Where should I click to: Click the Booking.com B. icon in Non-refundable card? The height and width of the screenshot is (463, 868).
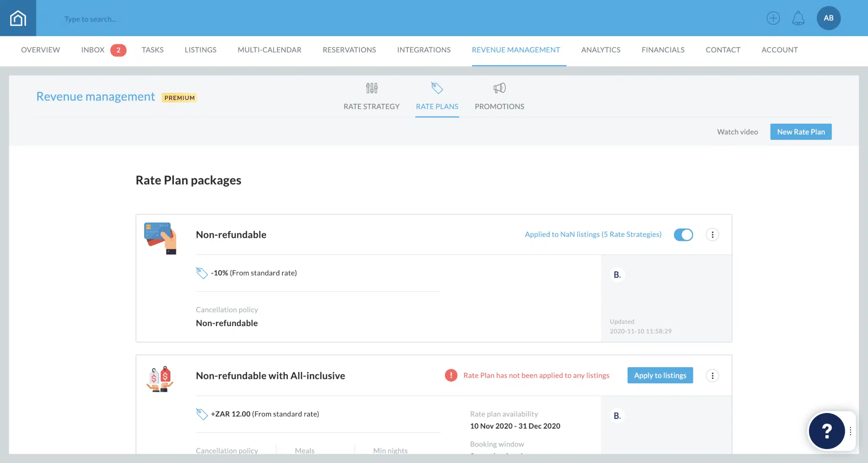click(617, 275)
